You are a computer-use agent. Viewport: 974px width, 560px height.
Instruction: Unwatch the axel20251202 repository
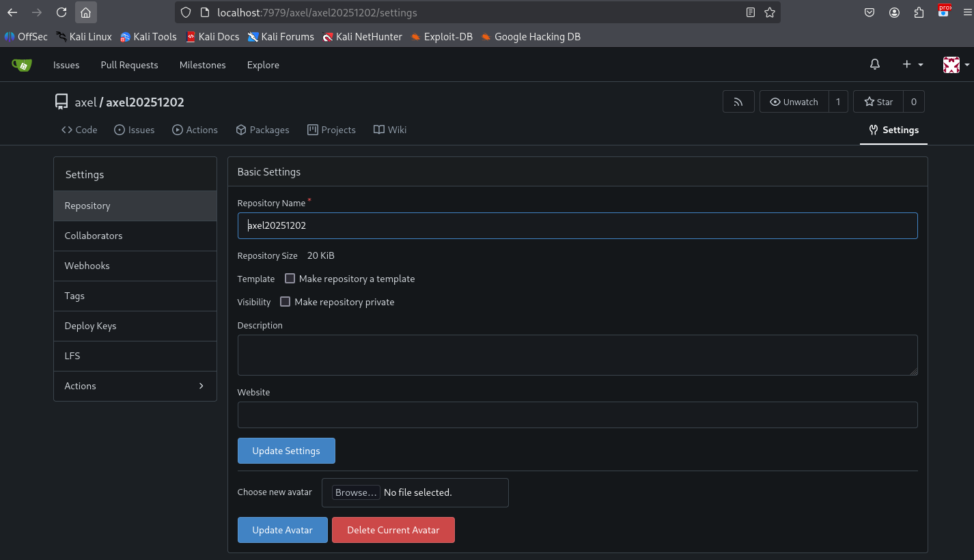pyautogui.click(x=794, y=102)
